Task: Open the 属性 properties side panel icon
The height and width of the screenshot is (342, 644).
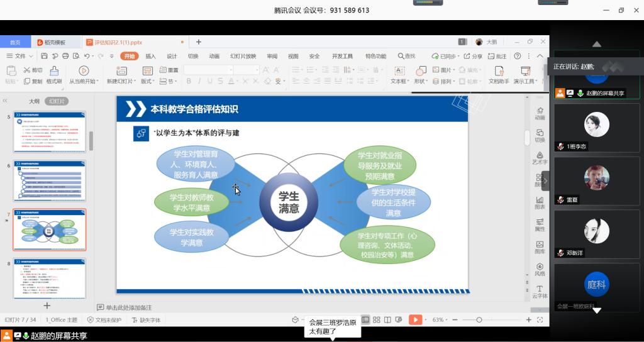Action: [x=540, y=225]
